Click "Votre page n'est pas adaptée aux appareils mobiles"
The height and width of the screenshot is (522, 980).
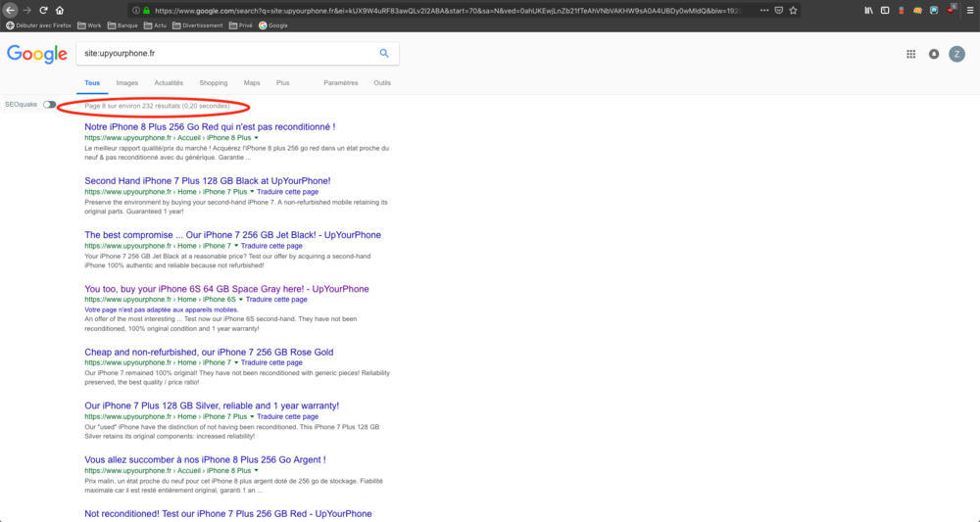point(162,309)
